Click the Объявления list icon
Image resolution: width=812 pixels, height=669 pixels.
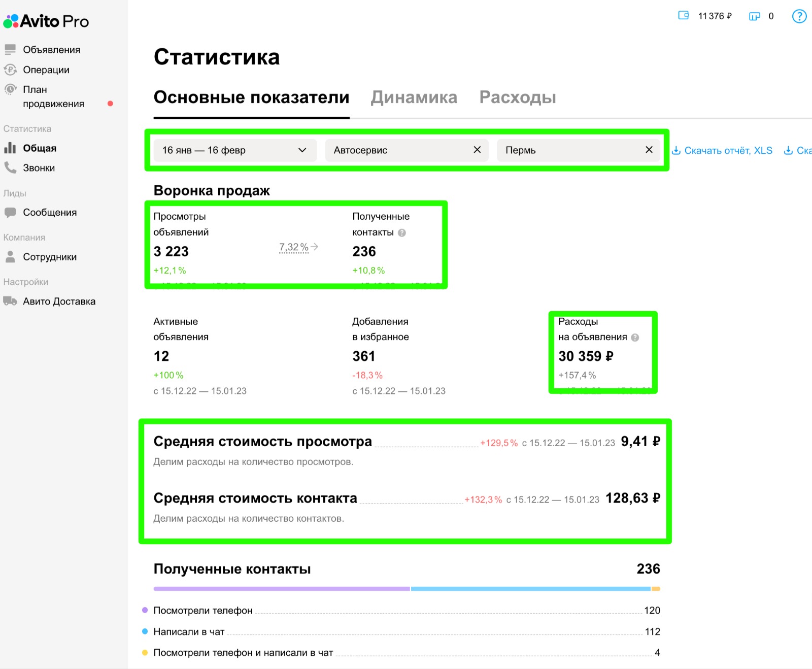[x=10, y=50]
